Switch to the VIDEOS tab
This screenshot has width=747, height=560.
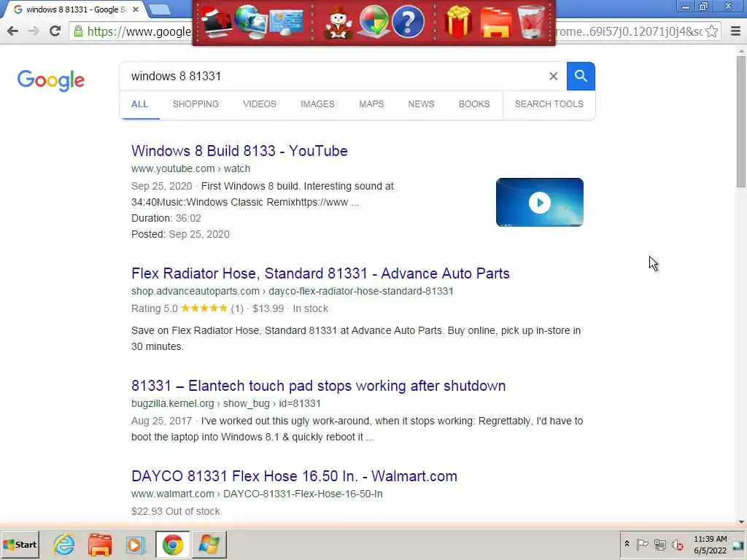click(x=259, y=104)
